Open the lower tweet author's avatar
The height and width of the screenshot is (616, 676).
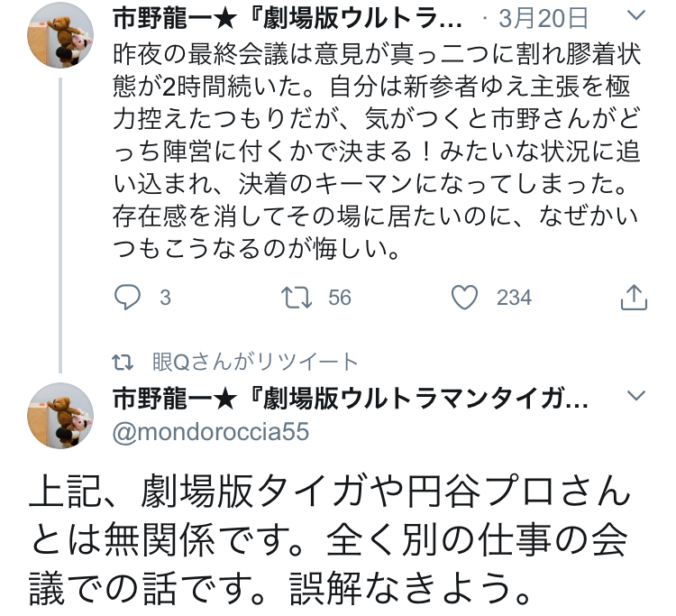(61, 414)
